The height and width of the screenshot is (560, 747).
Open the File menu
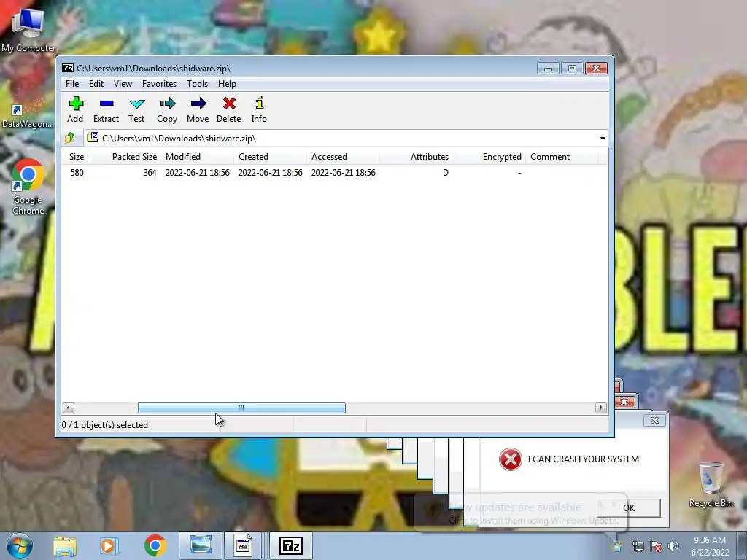tap(72, 84)
